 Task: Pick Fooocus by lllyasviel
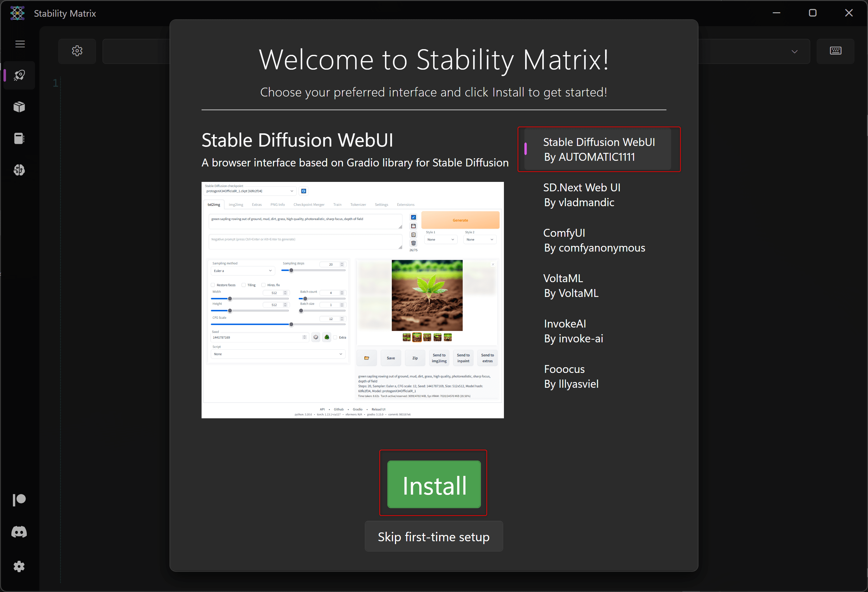pos(571,376)
